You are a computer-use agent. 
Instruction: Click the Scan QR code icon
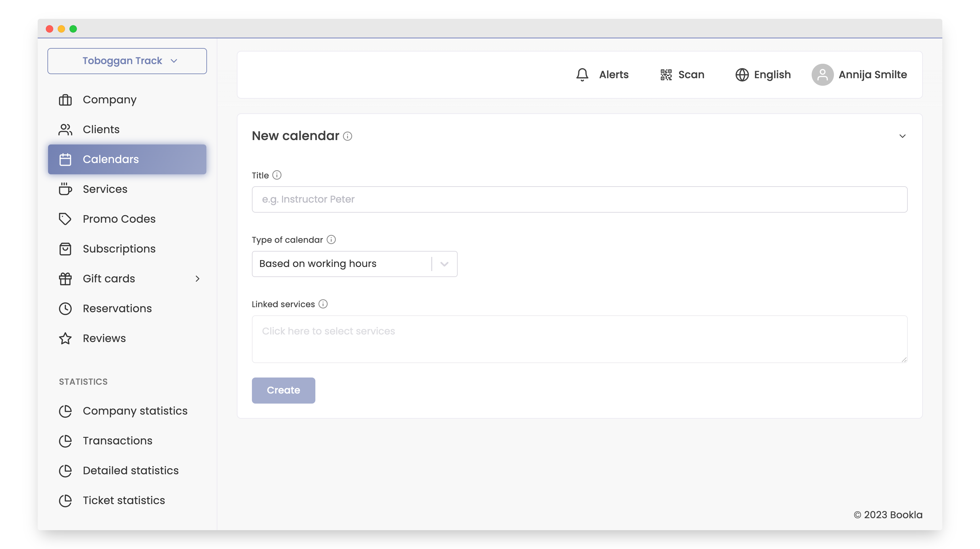pos(665,74)
